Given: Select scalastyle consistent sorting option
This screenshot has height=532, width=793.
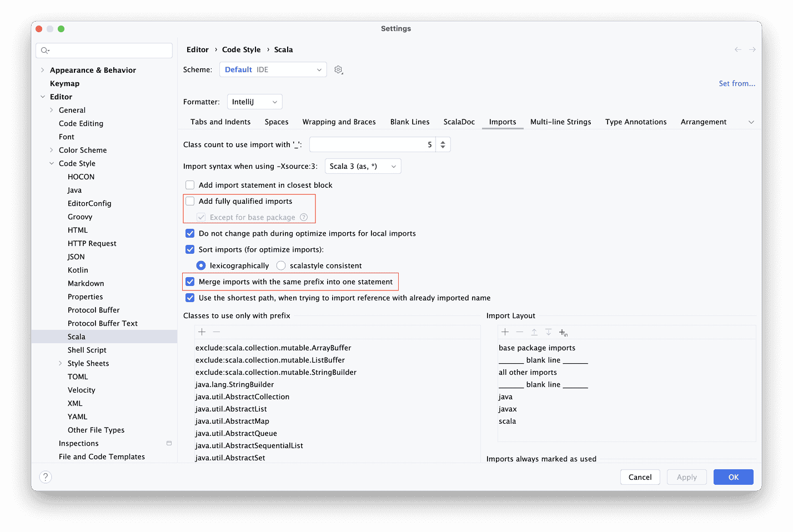Looking at the screenshot, I should click(281, 266).
